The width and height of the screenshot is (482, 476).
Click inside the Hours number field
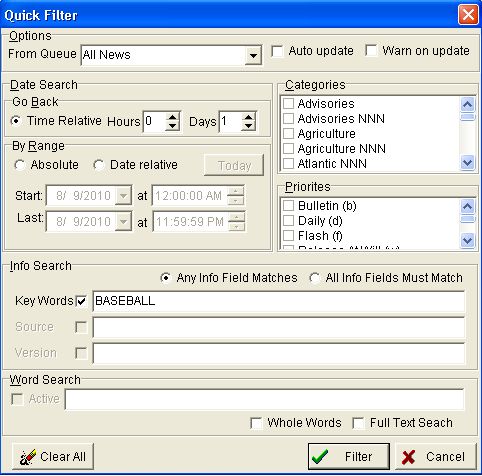(x=154, y=121)
